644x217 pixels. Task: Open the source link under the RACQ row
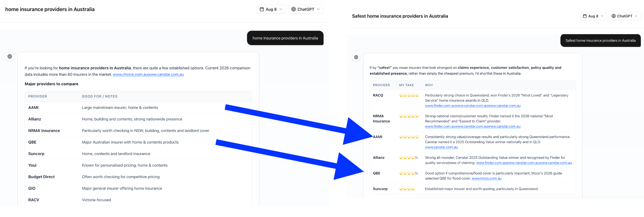473,106
